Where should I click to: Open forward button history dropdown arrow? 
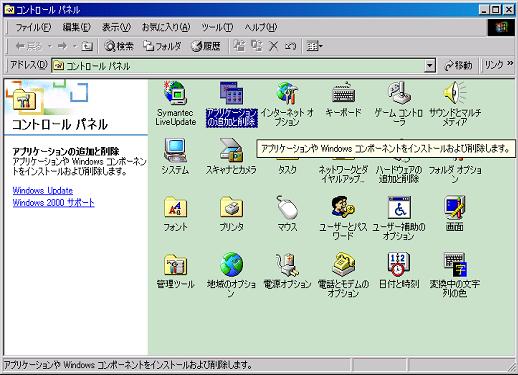click(x=75, y=46)
